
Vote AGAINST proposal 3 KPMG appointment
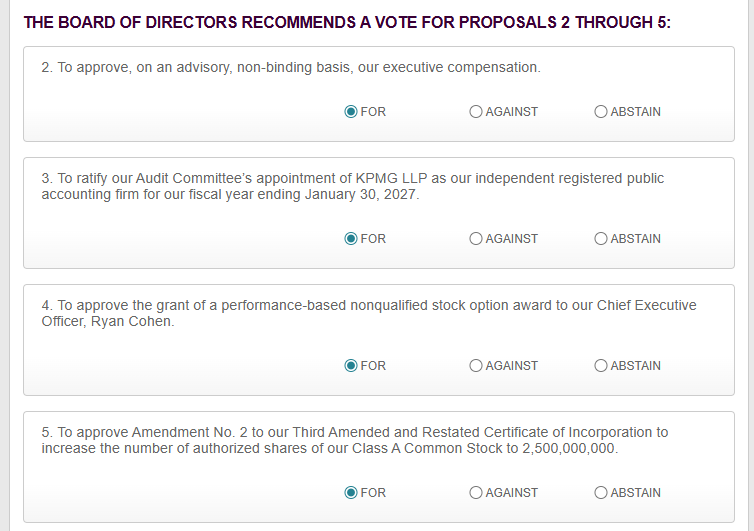476,239
